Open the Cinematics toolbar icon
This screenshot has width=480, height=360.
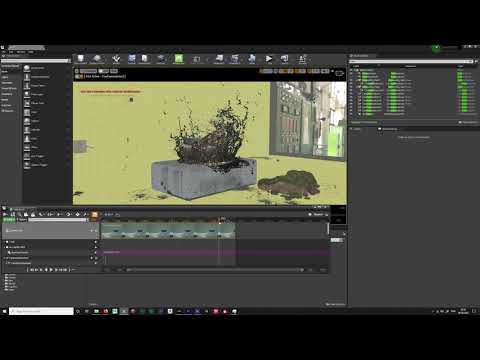tap(235, 59)
